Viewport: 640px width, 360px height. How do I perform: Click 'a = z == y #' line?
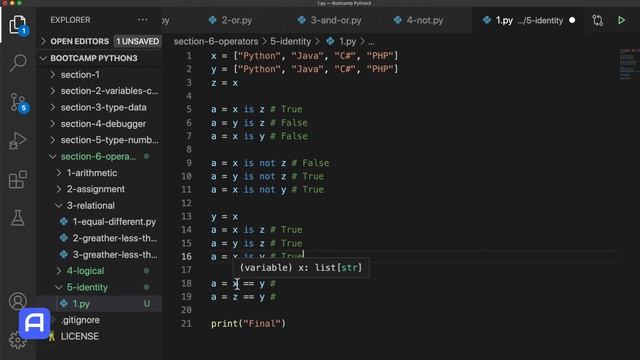pos(243,297)
